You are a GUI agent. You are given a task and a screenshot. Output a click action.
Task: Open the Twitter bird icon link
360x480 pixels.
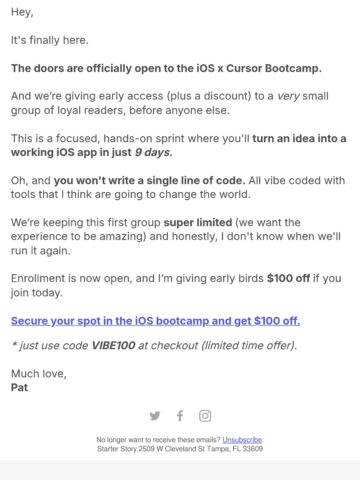[x=155, y=416]
